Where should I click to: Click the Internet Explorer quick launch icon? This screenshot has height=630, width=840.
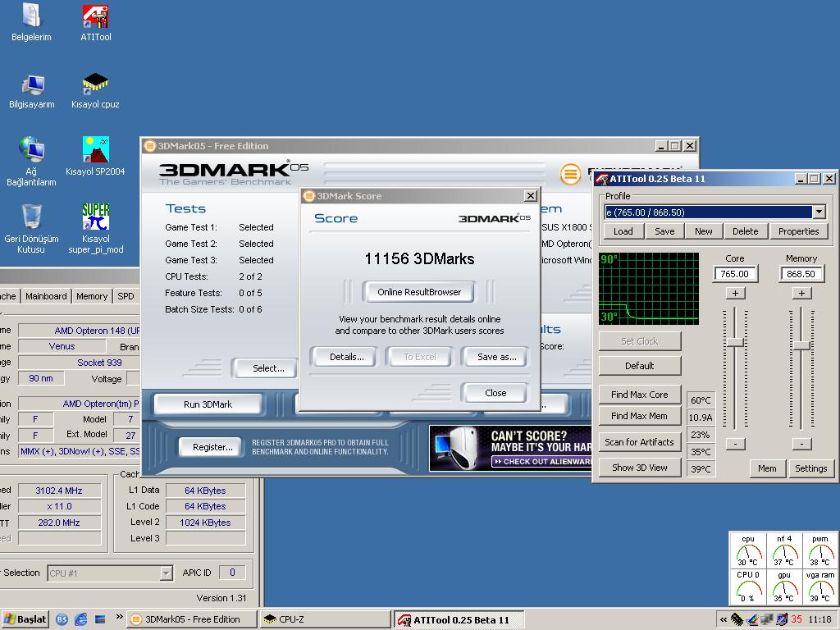click(81, 619)
